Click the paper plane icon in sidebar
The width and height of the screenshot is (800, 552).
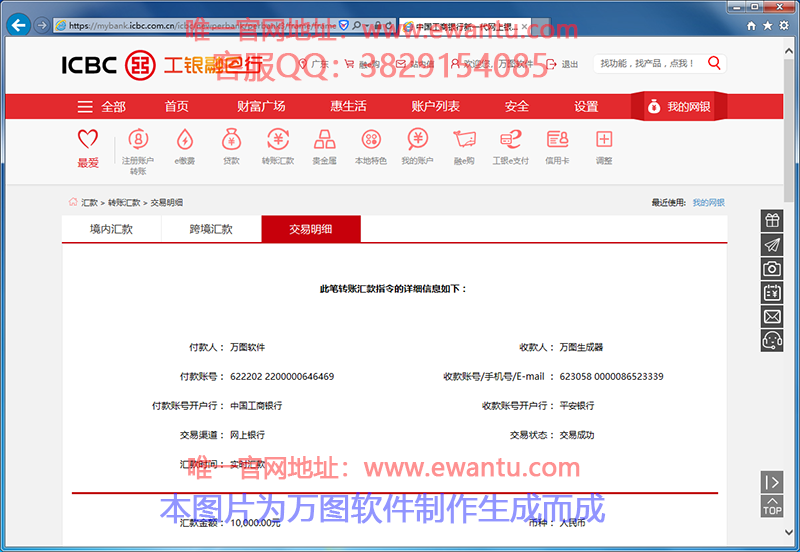(772, 245)
